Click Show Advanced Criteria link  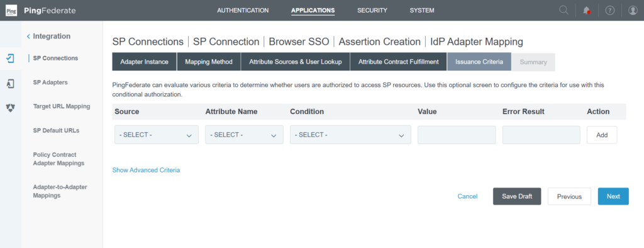[146, 170]
